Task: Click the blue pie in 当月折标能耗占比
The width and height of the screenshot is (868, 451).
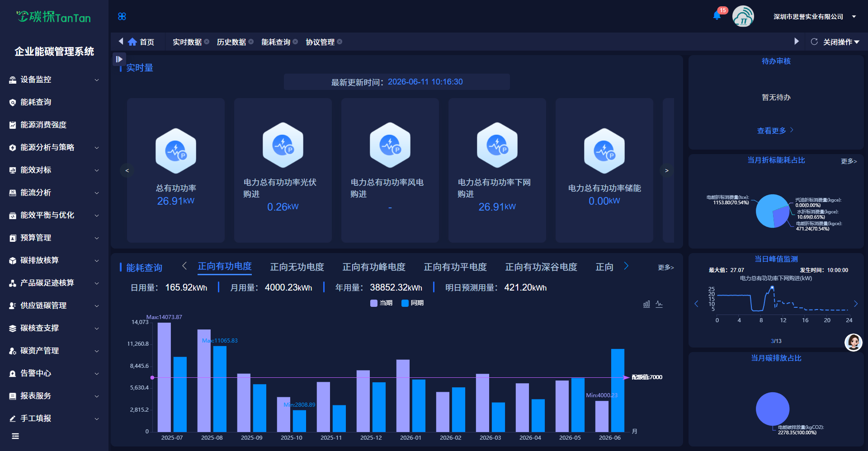Action: pos(773,211)
